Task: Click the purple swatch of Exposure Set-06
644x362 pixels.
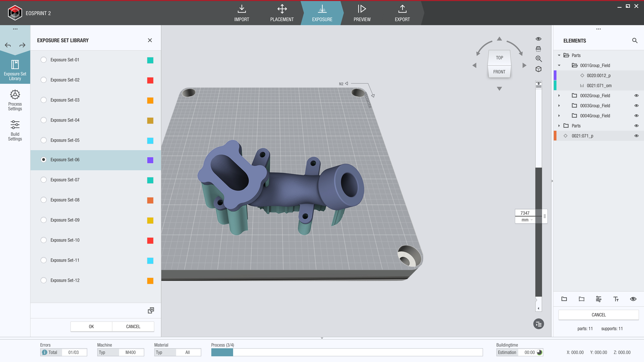Action: (x=150, y=160)
